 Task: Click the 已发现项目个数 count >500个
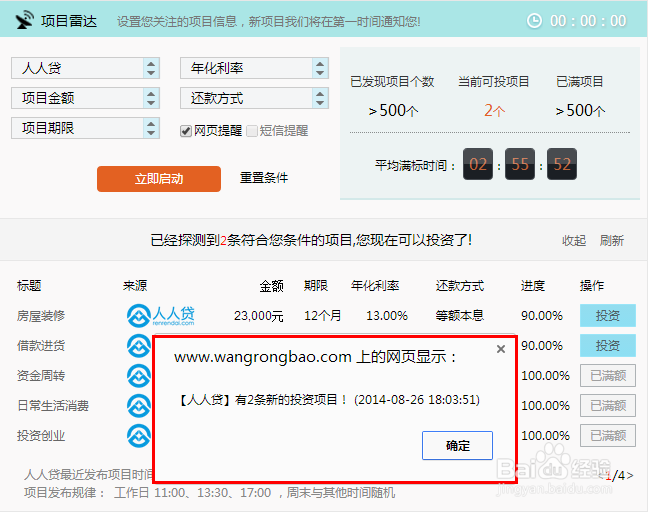[x=393, y=111]
